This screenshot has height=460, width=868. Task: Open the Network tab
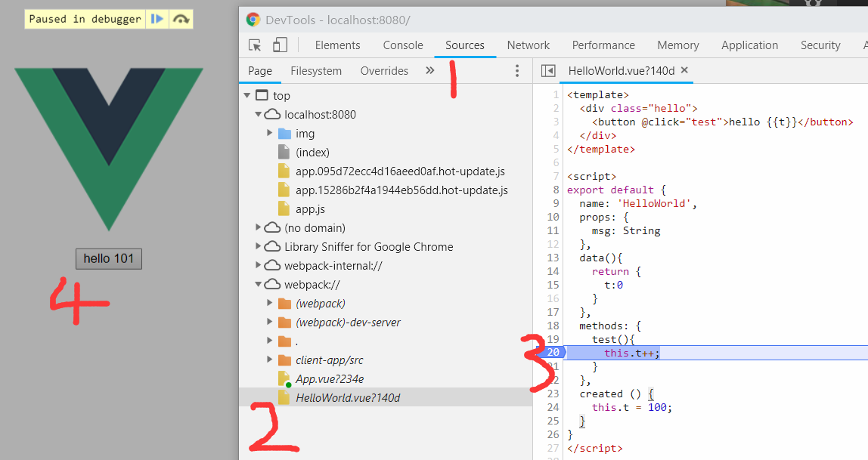coord(528,45)
